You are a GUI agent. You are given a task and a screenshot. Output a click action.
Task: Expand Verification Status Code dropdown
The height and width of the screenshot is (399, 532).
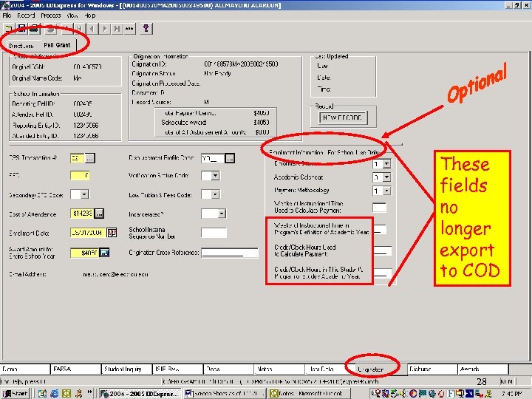pyautogui.click(x=215, y=175)
